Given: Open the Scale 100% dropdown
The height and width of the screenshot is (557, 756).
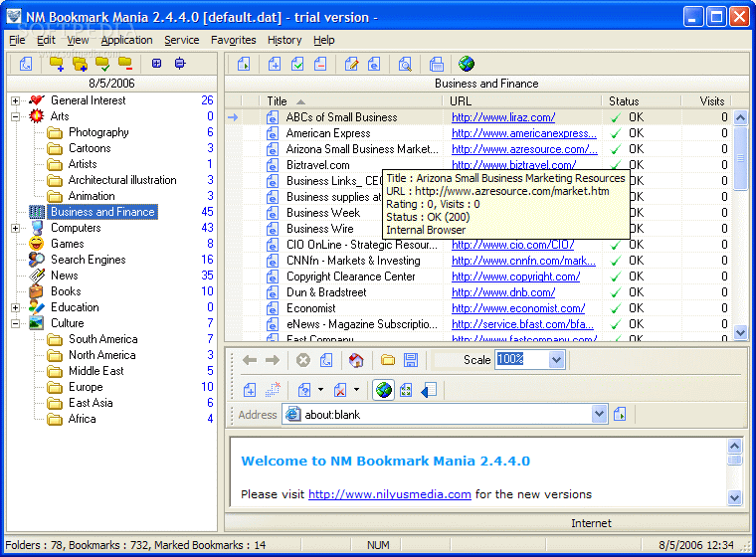Looking at the screenshot, I should tap(556, 360).
